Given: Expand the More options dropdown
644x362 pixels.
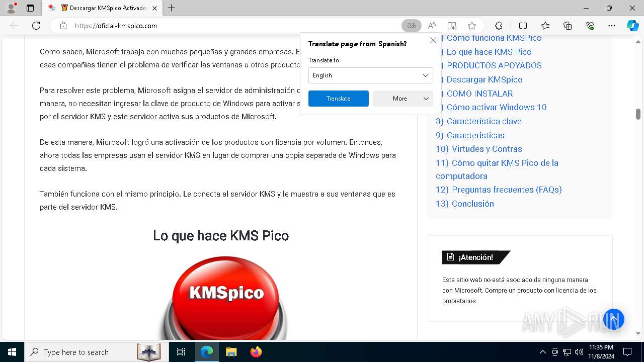Looking at the screenshot, I should click(x=403, y=99).
